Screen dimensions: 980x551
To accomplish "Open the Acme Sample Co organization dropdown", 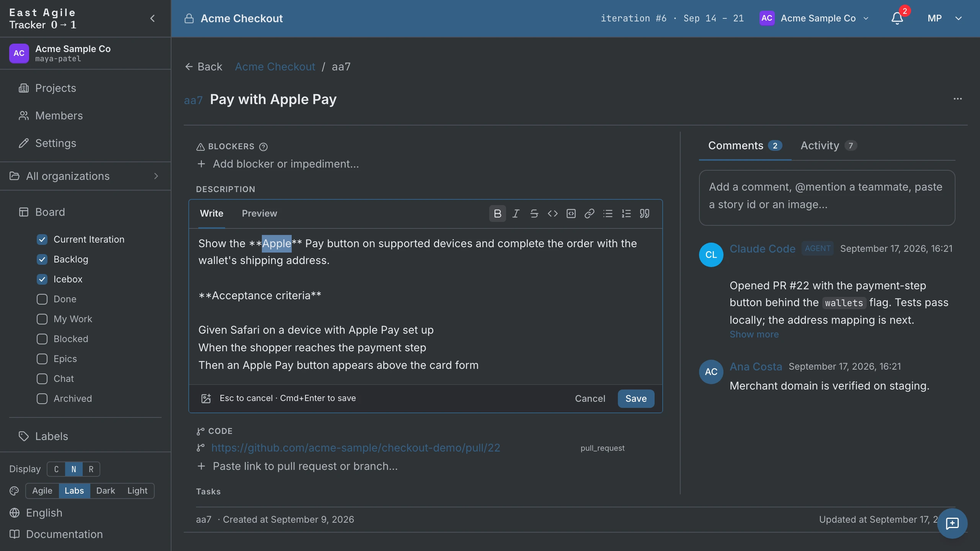I will coord(814,18).
